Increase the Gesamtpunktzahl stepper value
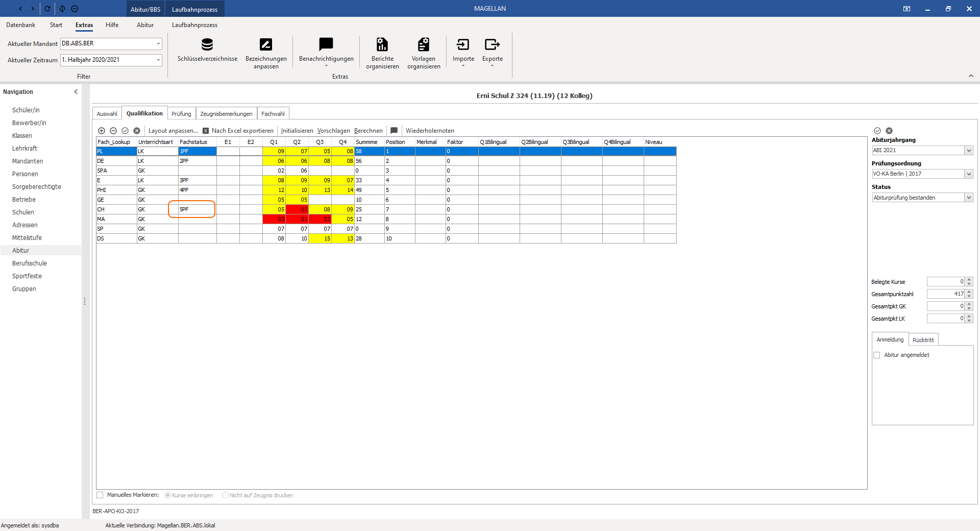Image resolution: width=980 pixels, height=531 pixels. click(x=969, y=292)
